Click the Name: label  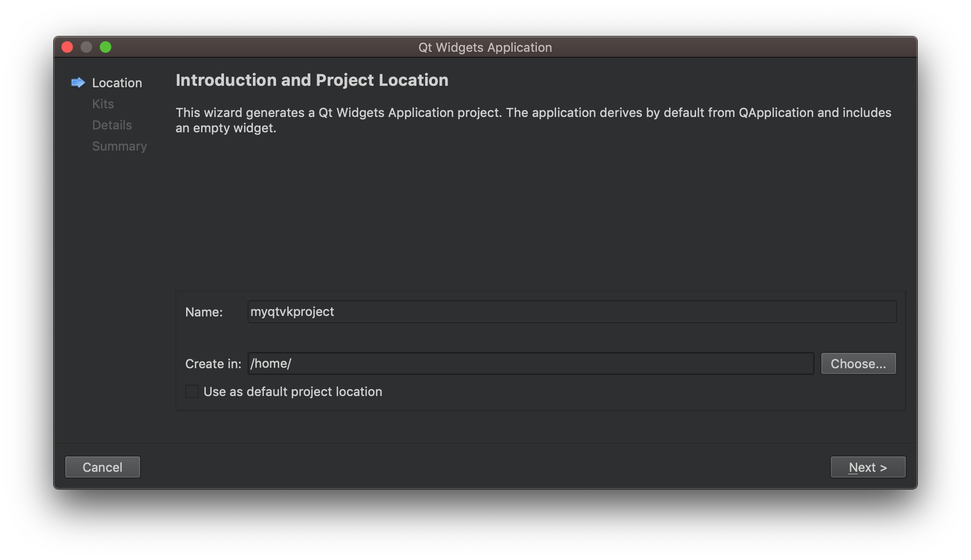(204, 312)
